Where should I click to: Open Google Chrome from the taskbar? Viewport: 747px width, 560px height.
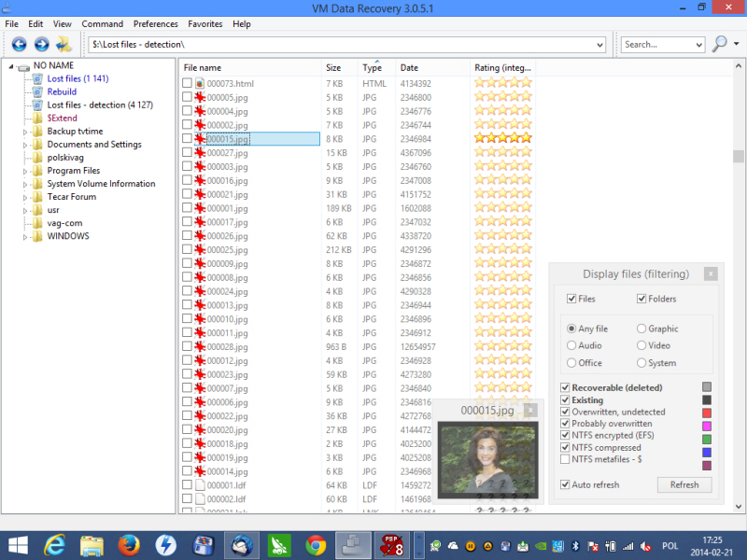point(316,545)
